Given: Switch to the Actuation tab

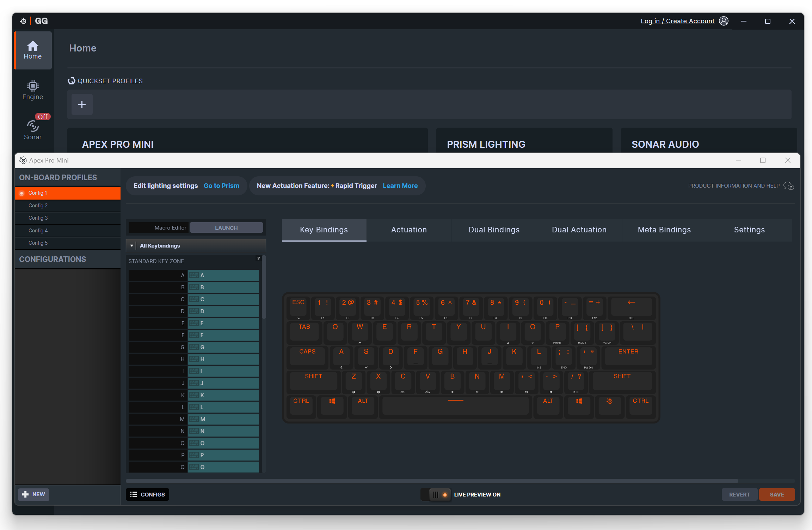Looking at the screenshot, I should [x=409, y=230].
